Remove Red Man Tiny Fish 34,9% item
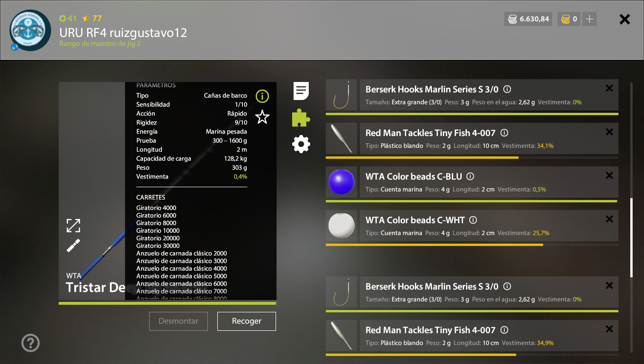 click(609, 329)
